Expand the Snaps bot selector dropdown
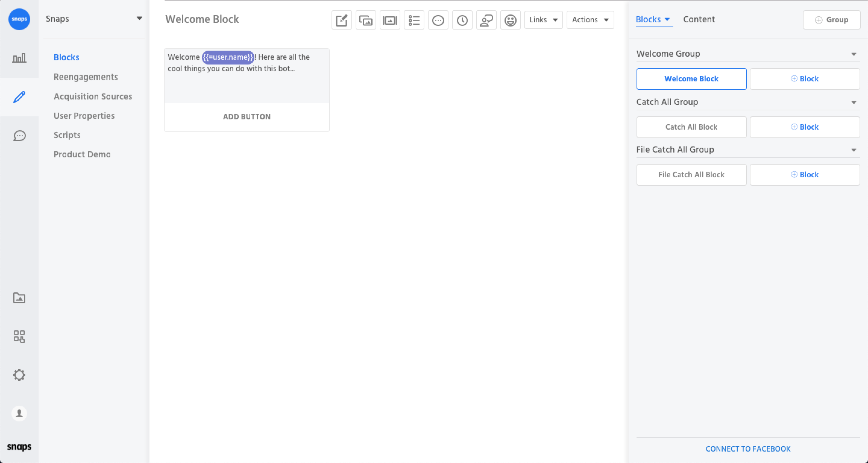Screen dimensions: 868x463 (x=139, y=18)
